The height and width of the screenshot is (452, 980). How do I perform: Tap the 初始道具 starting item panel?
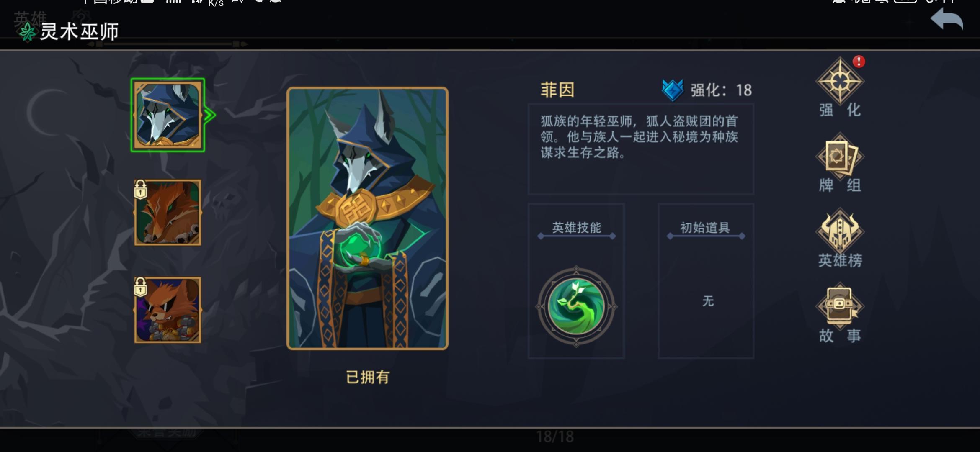pyautogui.click(x=706, y=281)
